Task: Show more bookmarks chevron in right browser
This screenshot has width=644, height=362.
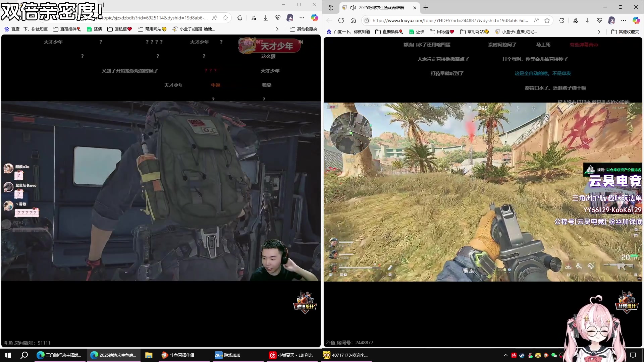Action: pyautogui.click(x=599, y=32)
